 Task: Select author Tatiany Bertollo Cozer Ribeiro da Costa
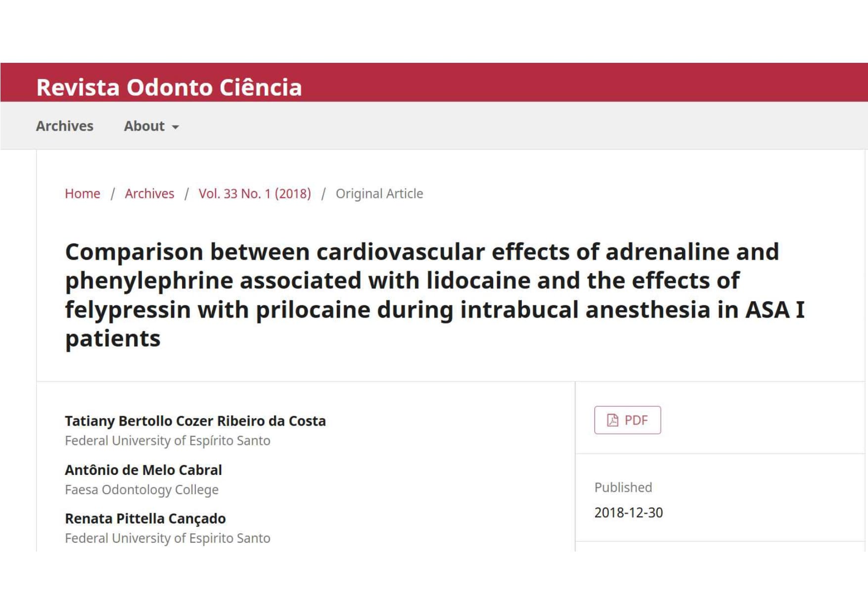195,421
